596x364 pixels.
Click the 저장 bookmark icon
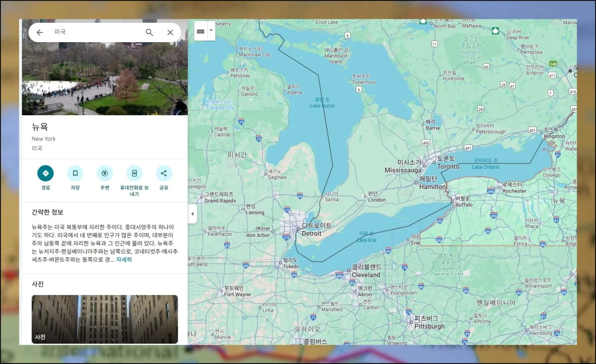[x=75, y=173]
